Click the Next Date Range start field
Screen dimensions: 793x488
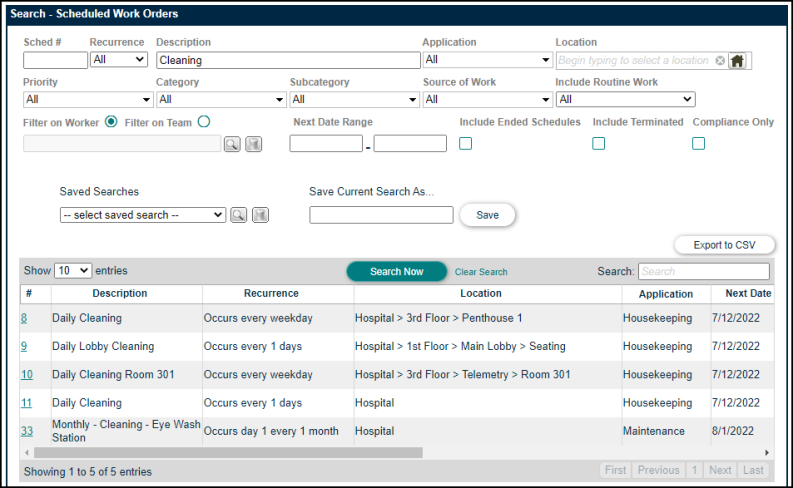point(326,144)
